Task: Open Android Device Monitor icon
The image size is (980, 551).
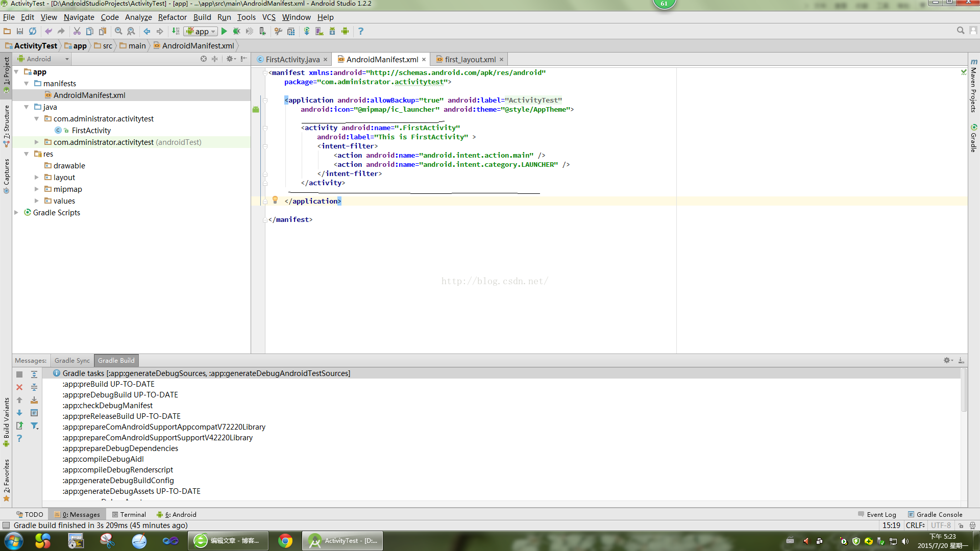Action: pos(345,31)
